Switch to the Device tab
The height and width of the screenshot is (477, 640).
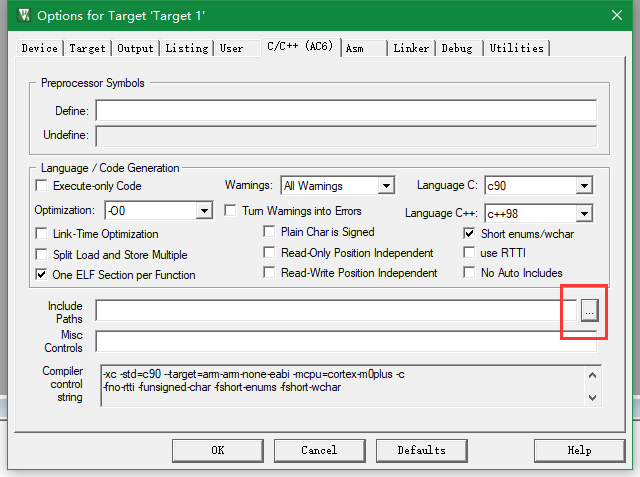click(x=40, y=48)
